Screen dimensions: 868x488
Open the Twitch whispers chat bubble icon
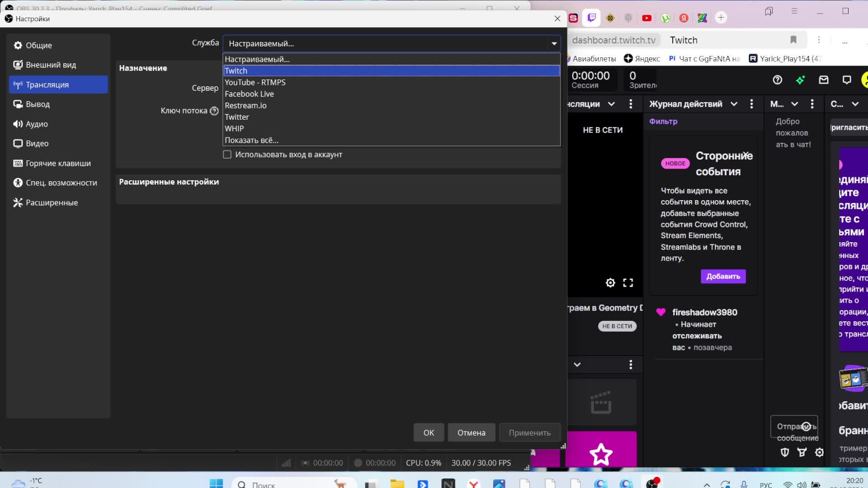pos(847,80)
